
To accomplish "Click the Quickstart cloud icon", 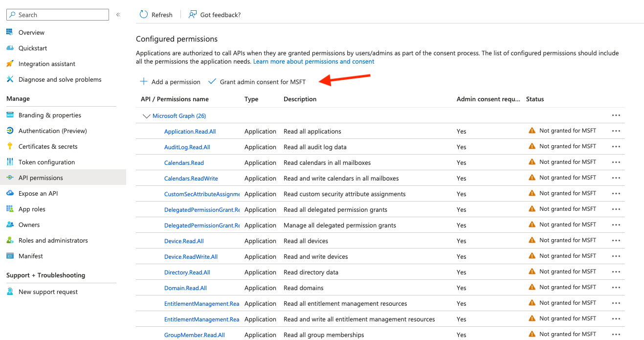I will tap(10, 48).
